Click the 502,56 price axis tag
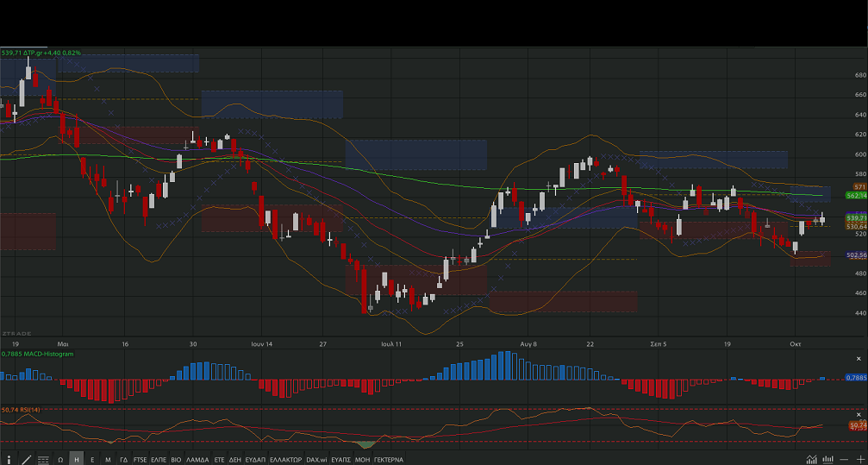868x465 pixels. (x=857, y=255)
